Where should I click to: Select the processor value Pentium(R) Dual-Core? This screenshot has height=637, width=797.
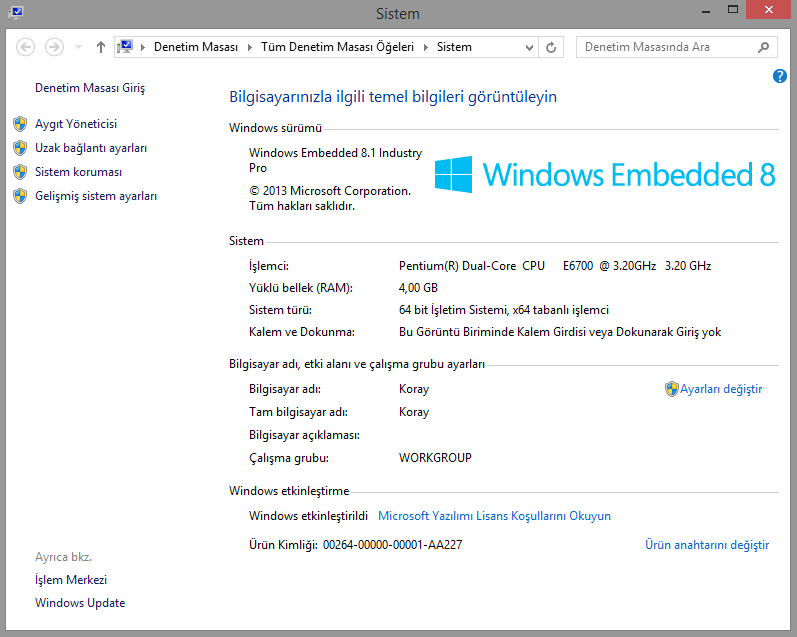point(457,266)
